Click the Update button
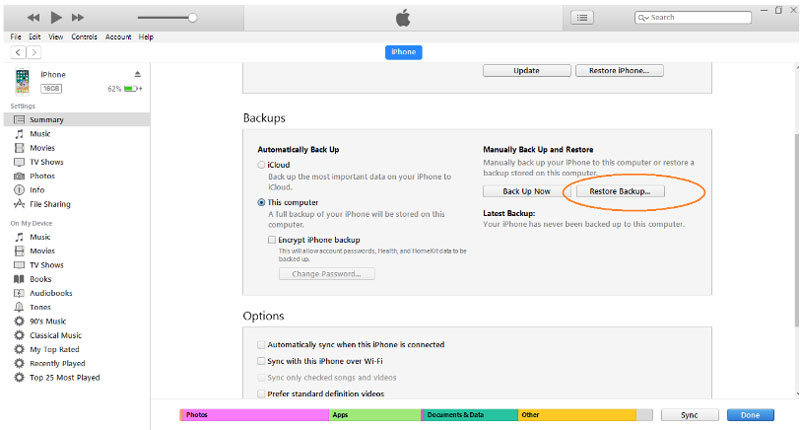The image size is (800, 430). 527,70
